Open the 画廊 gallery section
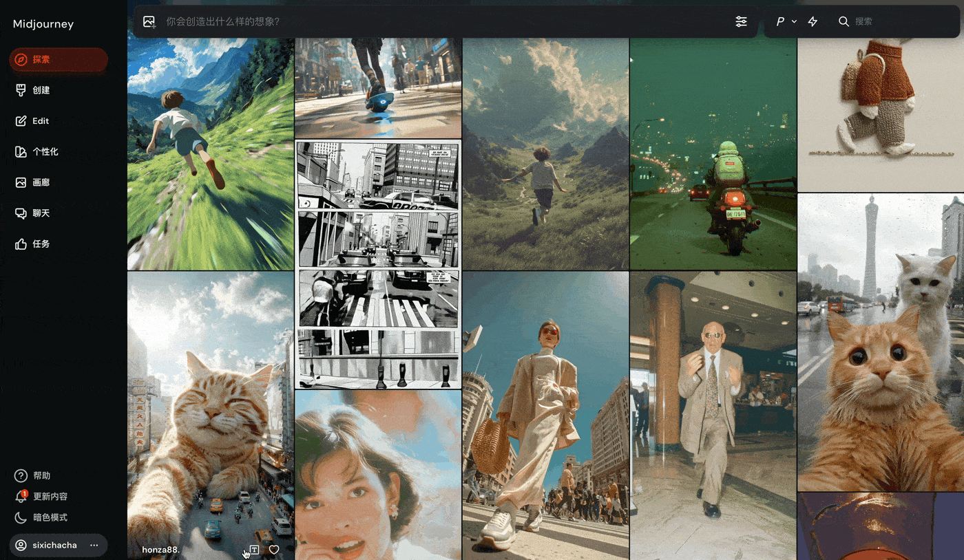 coord(59,182)
